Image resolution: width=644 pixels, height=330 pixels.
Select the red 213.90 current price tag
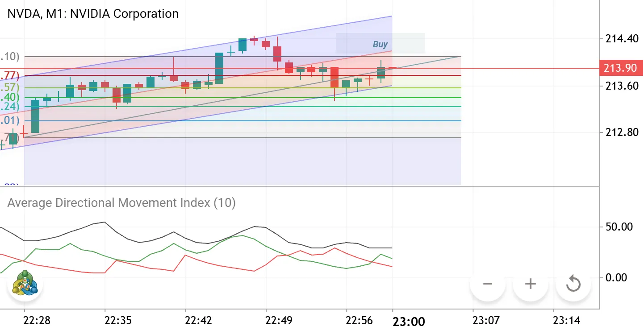pos(621,68)
